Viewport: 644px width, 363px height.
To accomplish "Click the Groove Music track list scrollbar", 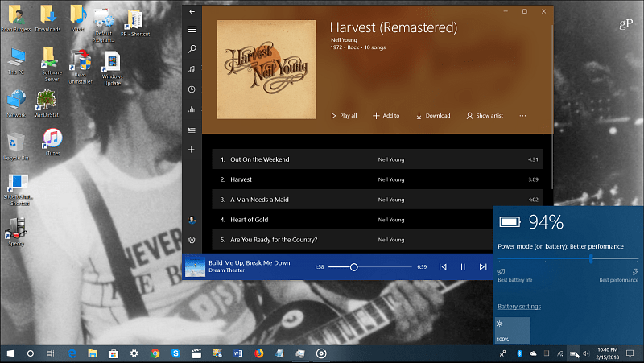I will pyautogui.click(x=551, y=107).
